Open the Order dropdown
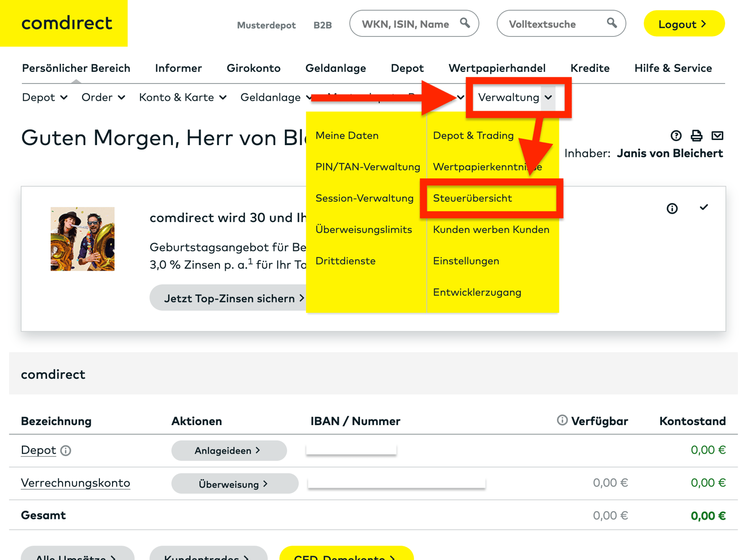 click(x=103, y=98)
